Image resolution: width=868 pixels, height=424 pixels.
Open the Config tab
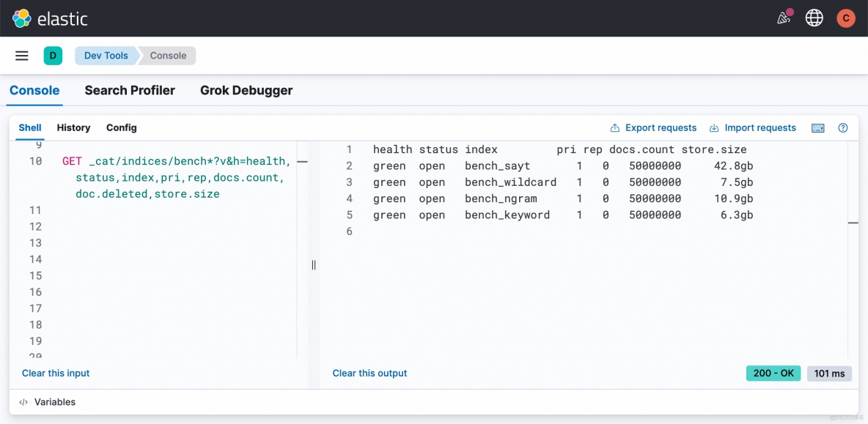click(x=122, y=128)
